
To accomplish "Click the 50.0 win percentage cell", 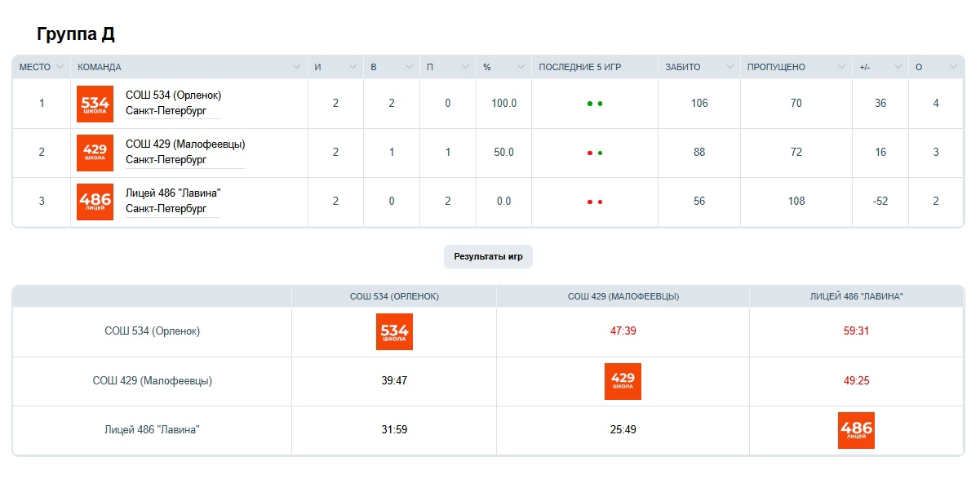I will 504,153.
